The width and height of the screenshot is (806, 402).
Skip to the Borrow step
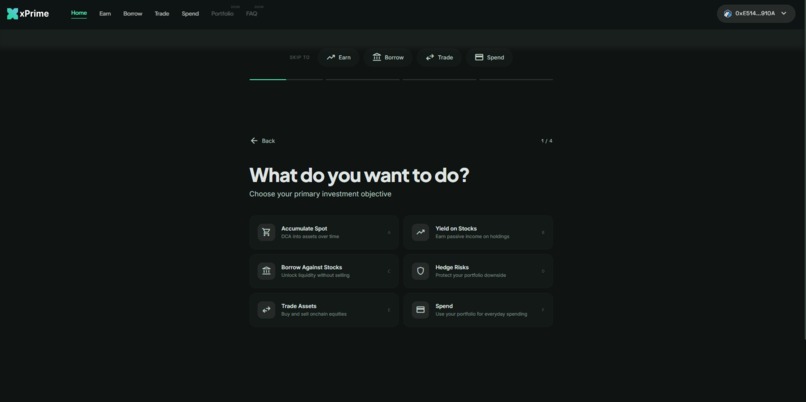[388, 58]
